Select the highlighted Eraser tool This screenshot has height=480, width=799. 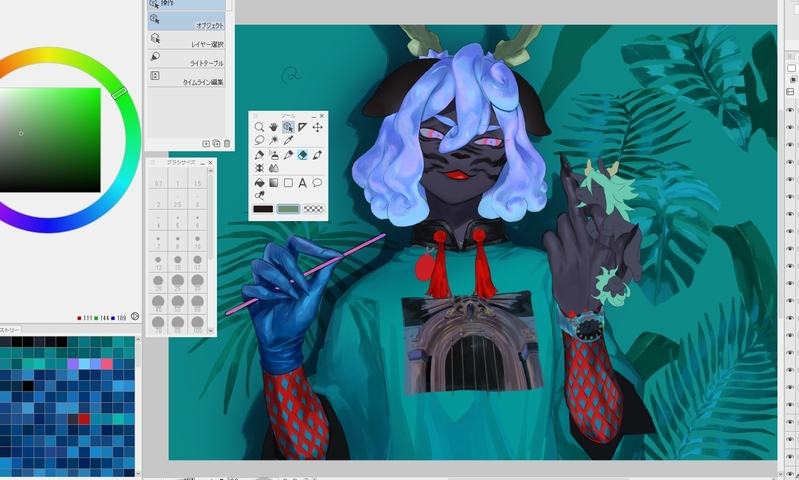(303, 155)
